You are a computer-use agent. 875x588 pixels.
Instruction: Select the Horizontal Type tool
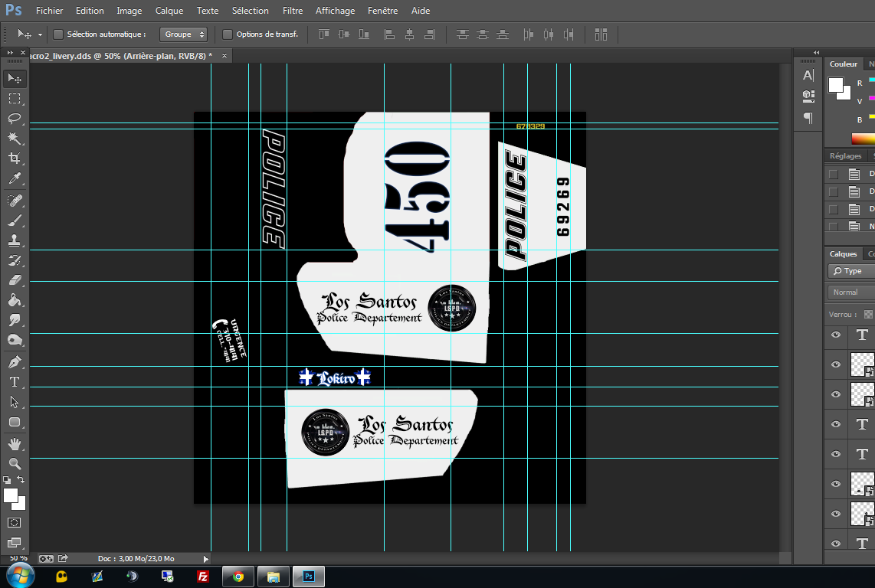click(15, 381)
